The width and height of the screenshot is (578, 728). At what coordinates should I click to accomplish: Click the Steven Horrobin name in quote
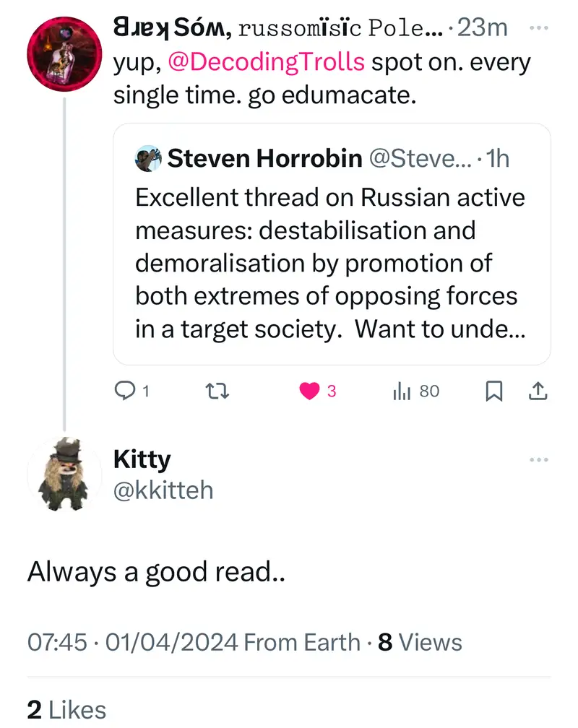pyautogui.click(x=264, y=158)
